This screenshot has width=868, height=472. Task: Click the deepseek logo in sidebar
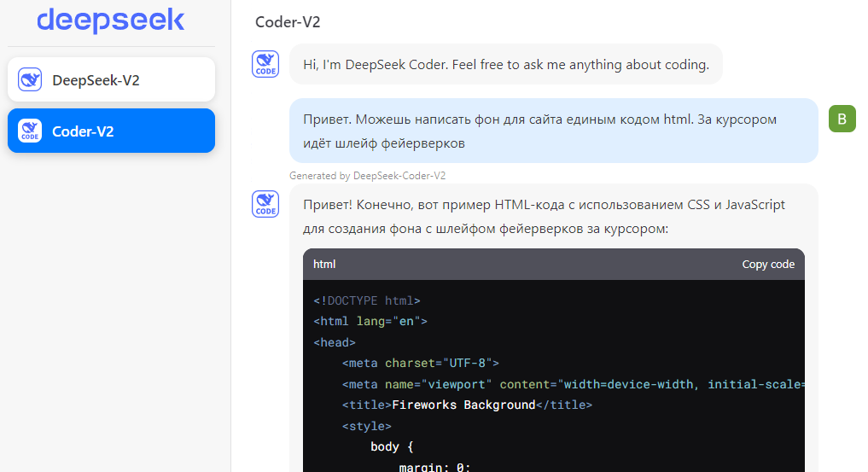(x=110, y=20)
